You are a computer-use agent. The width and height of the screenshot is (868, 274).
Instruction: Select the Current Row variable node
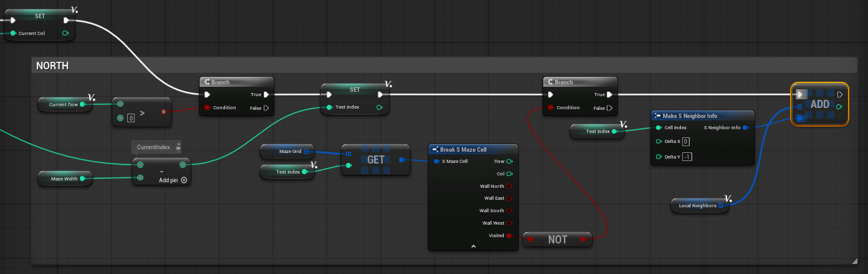[x=64, y=104]
